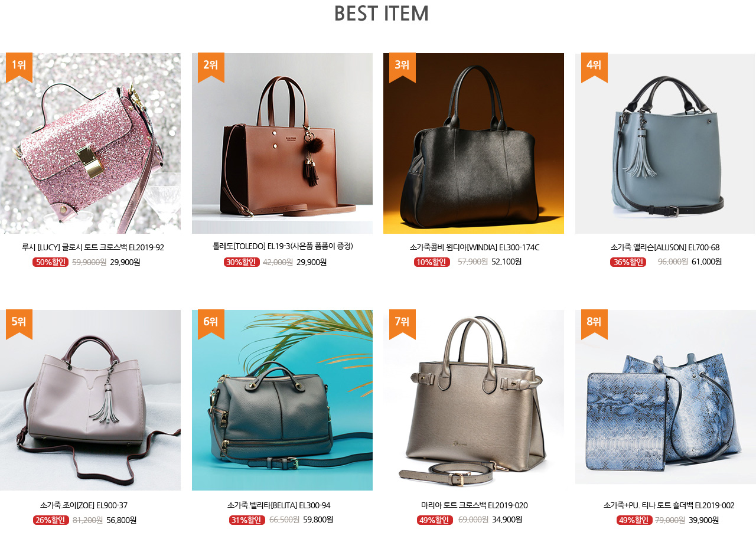Click the orange 7위 rank ribbon
The image size is (756, 549).
click(402, 324)
